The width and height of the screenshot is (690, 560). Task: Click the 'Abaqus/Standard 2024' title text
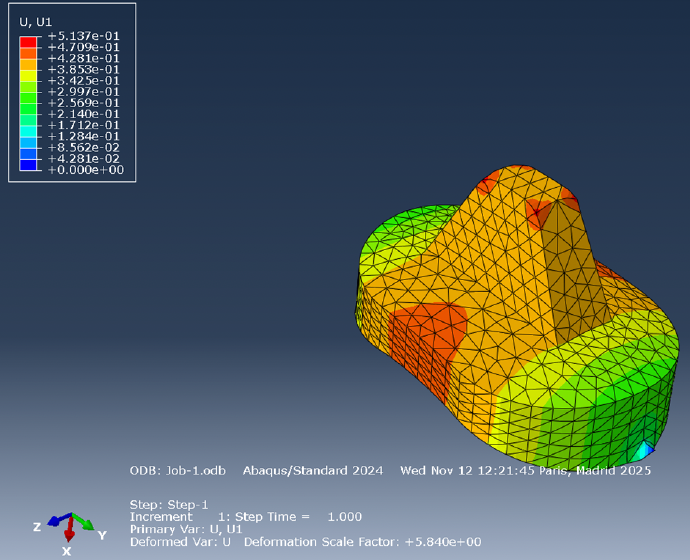pos(313,471)
